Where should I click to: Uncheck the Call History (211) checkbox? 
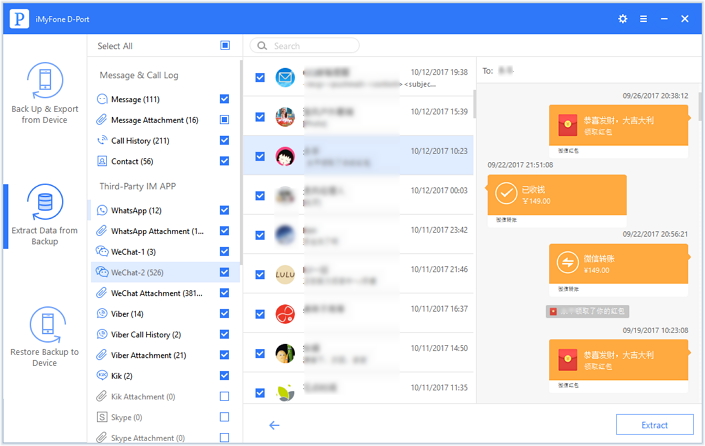click(224, 140)
